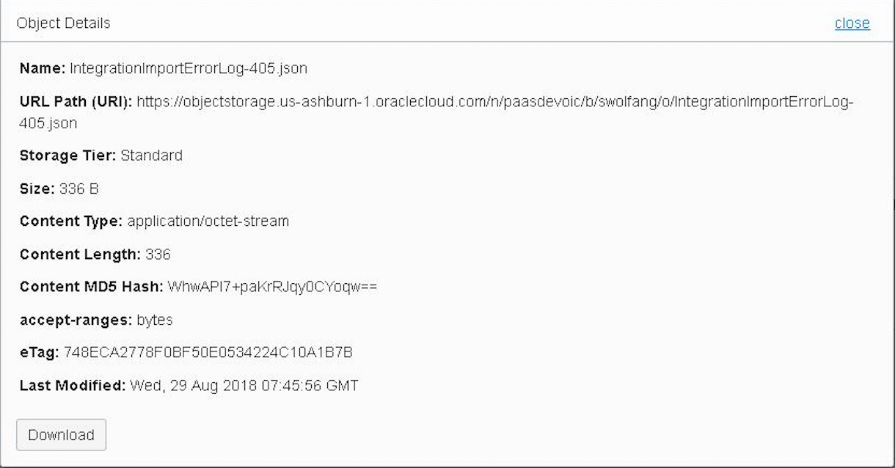
Task: Click the bytes value for accept-ranges
Action: coord(155,320)
